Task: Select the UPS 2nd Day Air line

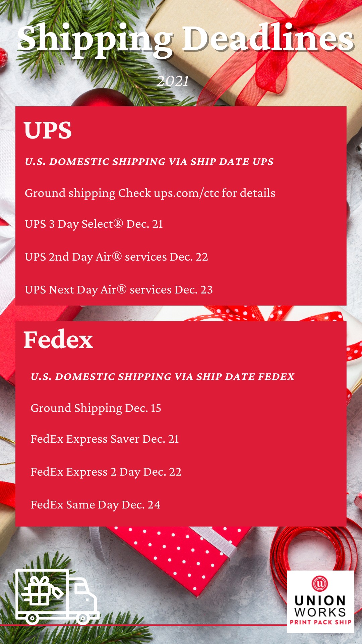Action: click(116, 257)
